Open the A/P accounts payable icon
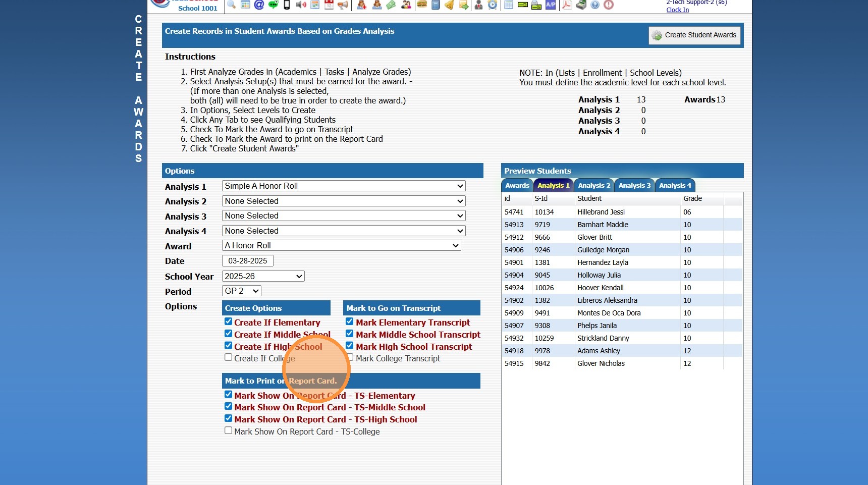 551,5
